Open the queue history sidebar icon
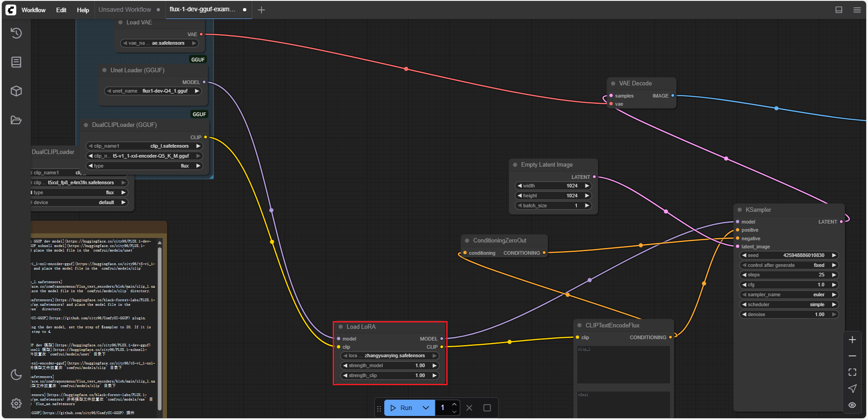The height and width of the screenshot is (420, 868). (16, 33)
